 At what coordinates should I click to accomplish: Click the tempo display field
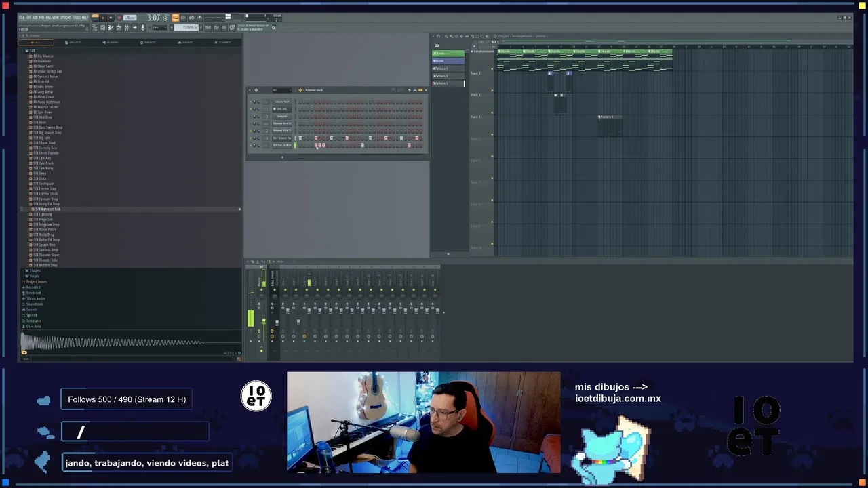130,18
